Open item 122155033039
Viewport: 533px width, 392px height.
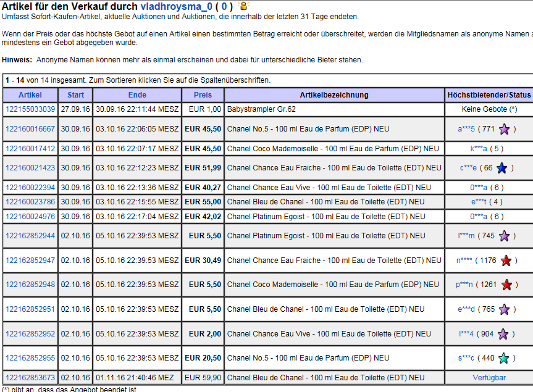[30, 109]
